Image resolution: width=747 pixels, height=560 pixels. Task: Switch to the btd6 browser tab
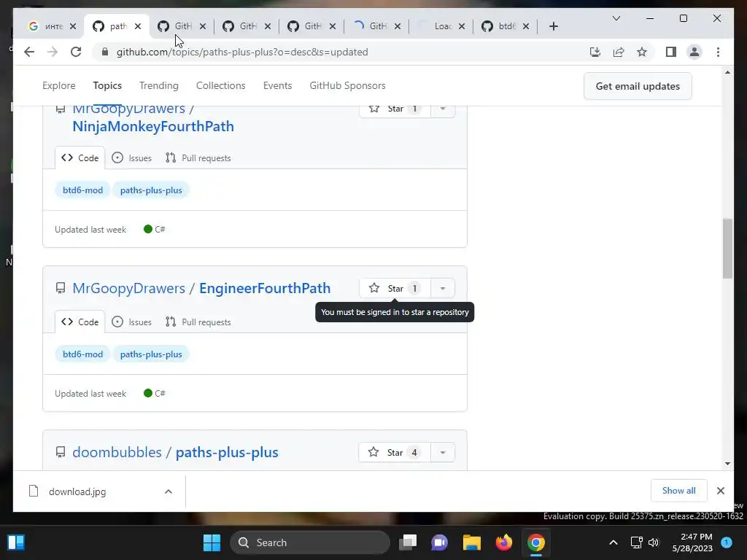tap(506, 26)
